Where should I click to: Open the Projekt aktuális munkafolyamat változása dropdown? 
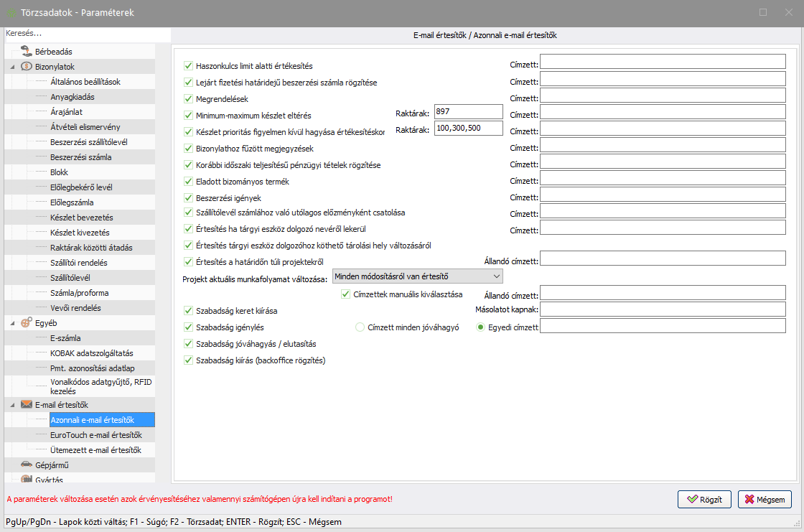pos(495,276)
